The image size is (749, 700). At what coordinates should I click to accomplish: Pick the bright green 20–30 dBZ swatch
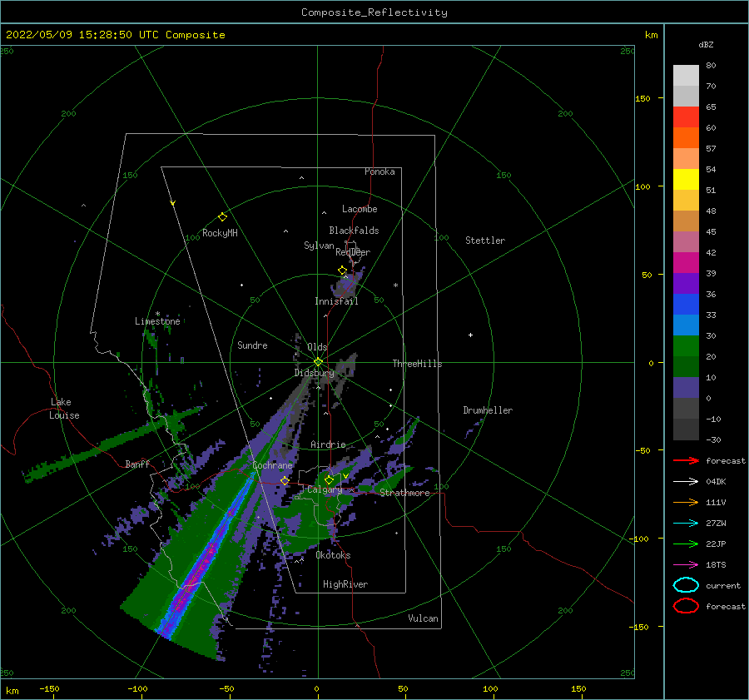pyautogui.click(x=686, y=346)
